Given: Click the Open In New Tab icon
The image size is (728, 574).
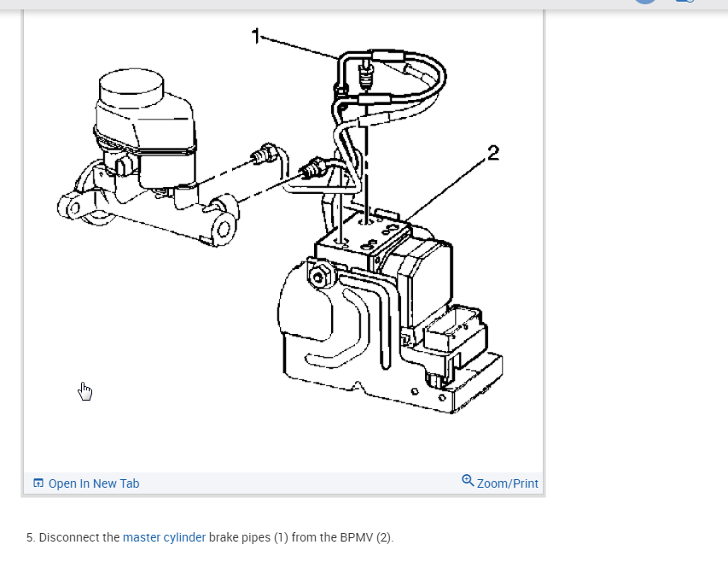Looking at the screenshot, I should pos(38,483).
